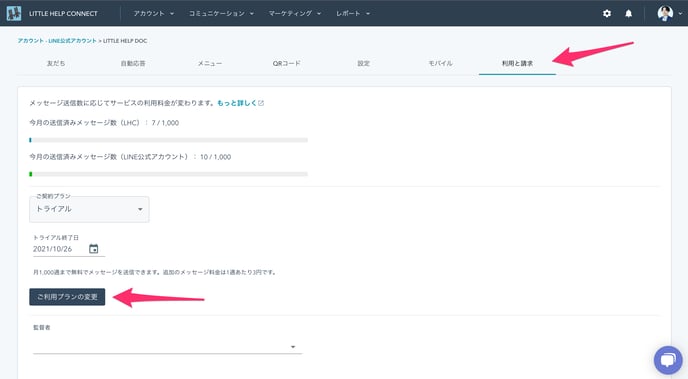Click the トライアル終了日 date field 2021/10/26

point(69,249)
